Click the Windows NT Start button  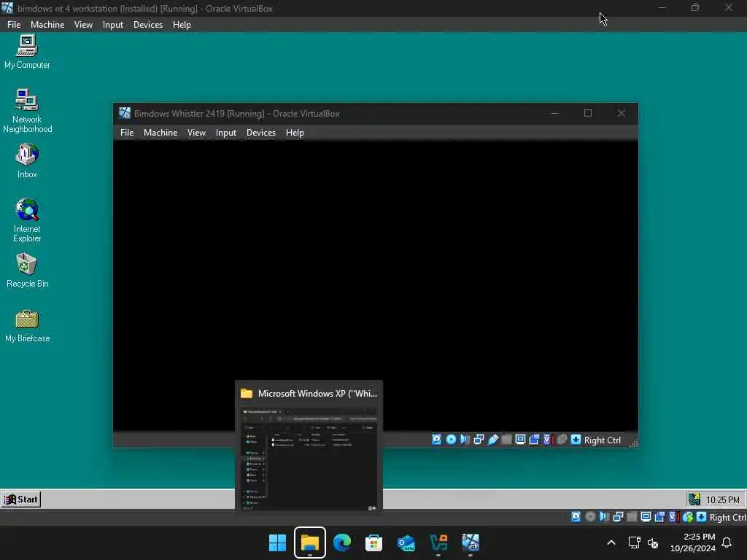[x=21, y=499]
